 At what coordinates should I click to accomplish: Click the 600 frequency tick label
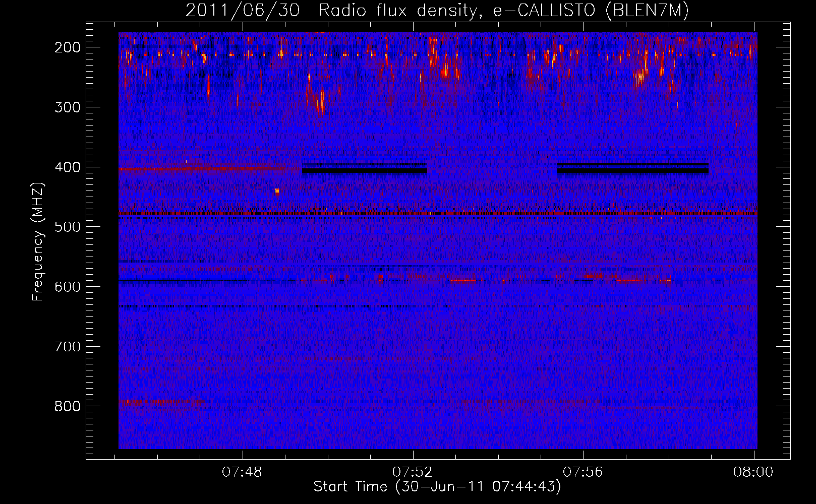pyautogui.click(x=68, y=287)
